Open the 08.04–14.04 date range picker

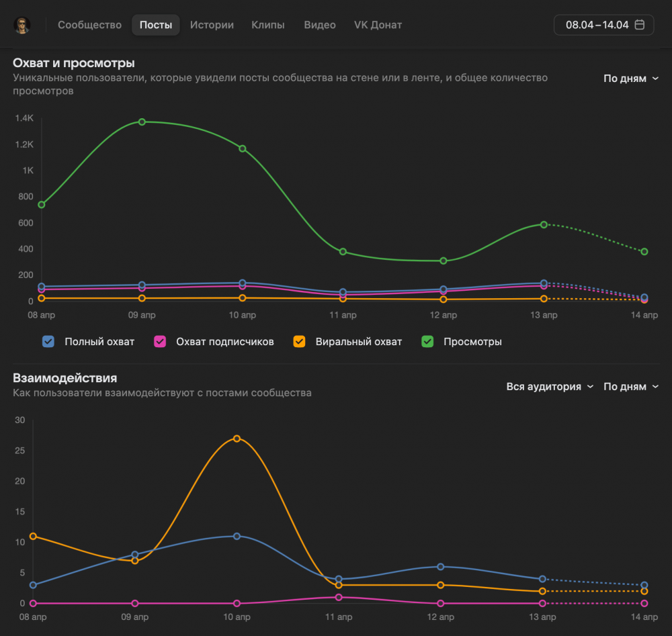coord(603,25)
